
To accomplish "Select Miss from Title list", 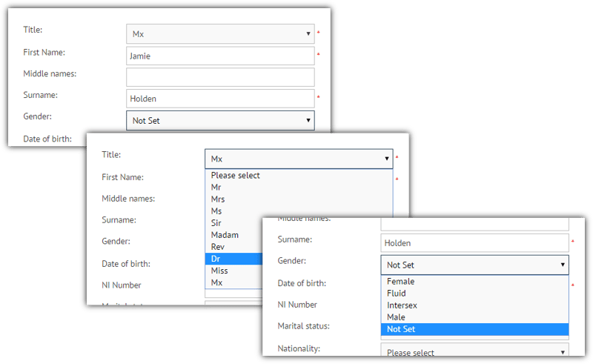I will tap(233, 271).
